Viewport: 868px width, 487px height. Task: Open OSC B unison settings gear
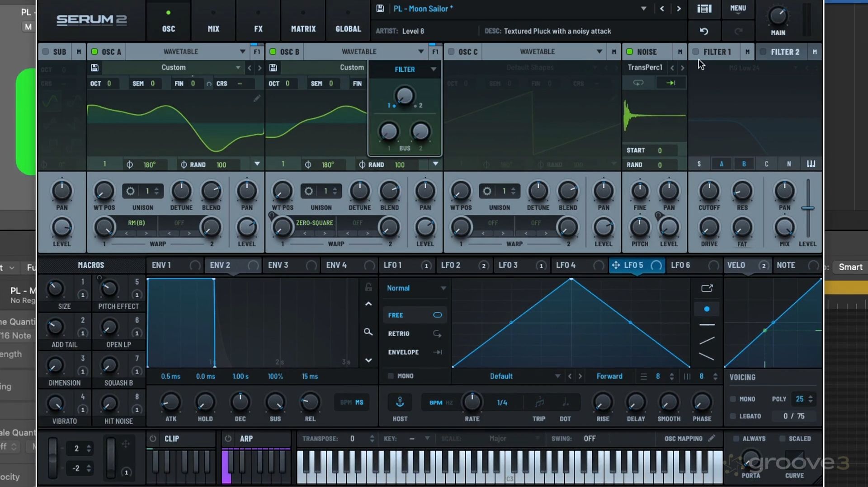coord(309,191)
